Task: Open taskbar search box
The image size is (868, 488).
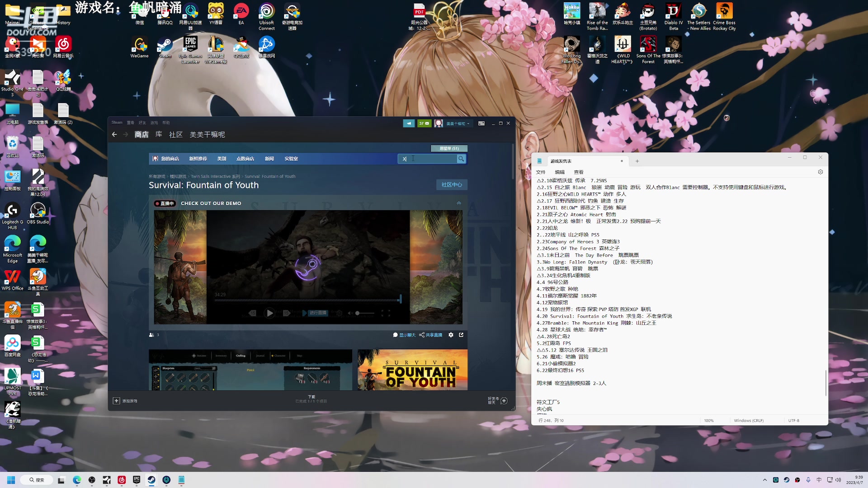Action: (38, 480)
